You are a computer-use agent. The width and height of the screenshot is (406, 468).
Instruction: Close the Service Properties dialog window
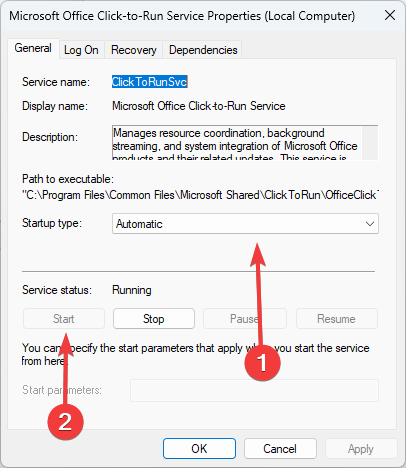click(390, 15)
